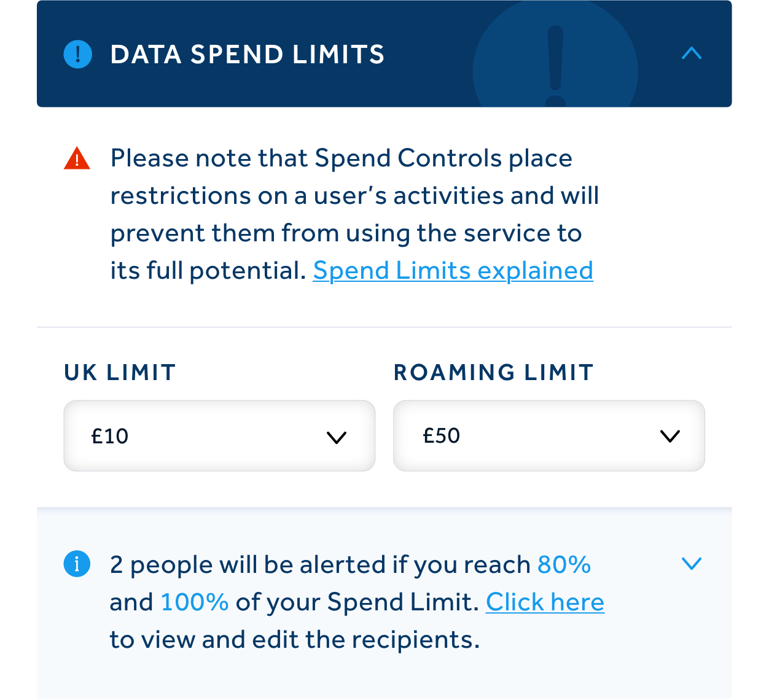
Task: Open the UK Limit dropdown
Action: pyautogui.click(x=219, y=436)
